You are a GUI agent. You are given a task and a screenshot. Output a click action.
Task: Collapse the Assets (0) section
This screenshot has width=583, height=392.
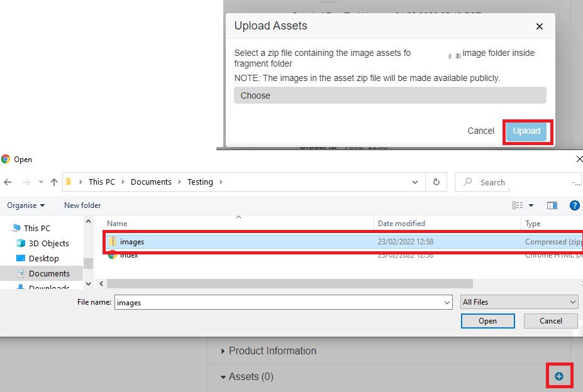pos(224,377)
